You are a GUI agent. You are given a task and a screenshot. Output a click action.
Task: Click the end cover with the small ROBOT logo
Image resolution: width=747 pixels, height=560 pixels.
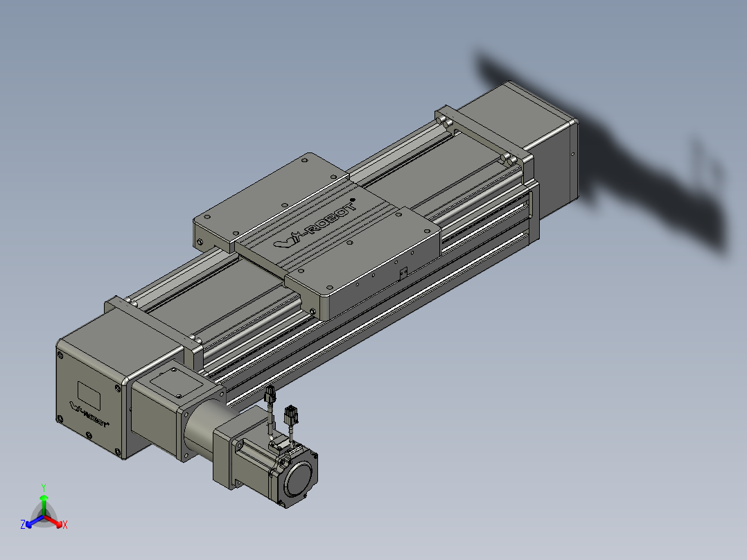click(x=89, y=399)
